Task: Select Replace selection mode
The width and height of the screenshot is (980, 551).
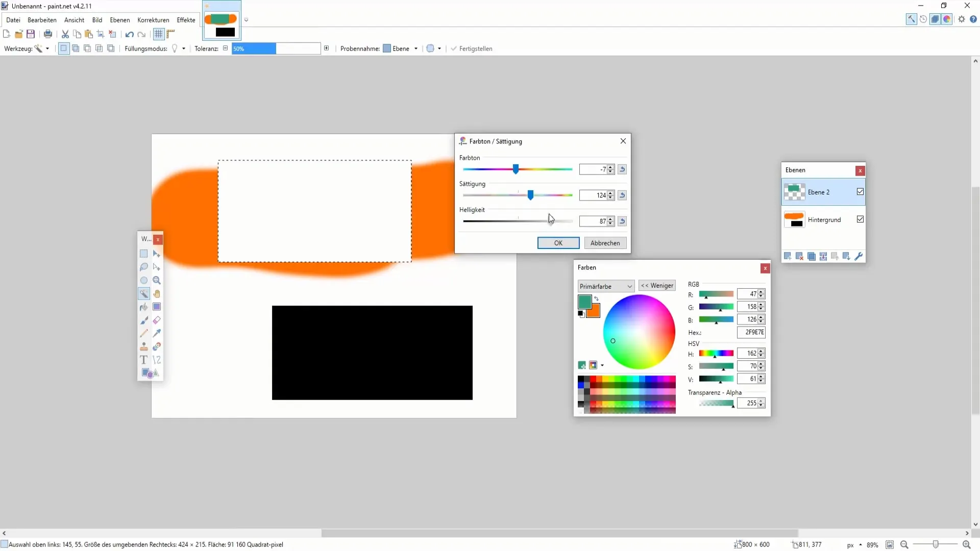Action: 64,48
